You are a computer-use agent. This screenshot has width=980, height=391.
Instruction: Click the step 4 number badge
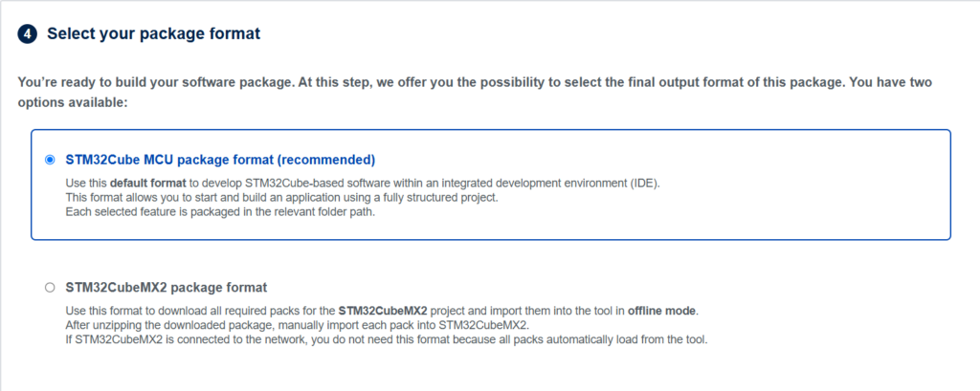[27, 33]
